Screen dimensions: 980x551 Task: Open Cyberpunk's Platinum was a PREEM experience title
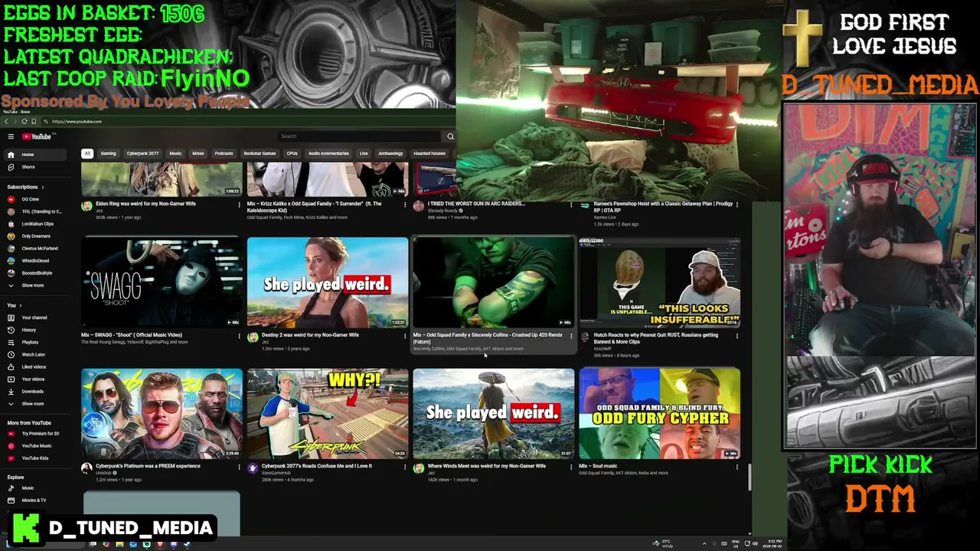click(x=148, y=466)
